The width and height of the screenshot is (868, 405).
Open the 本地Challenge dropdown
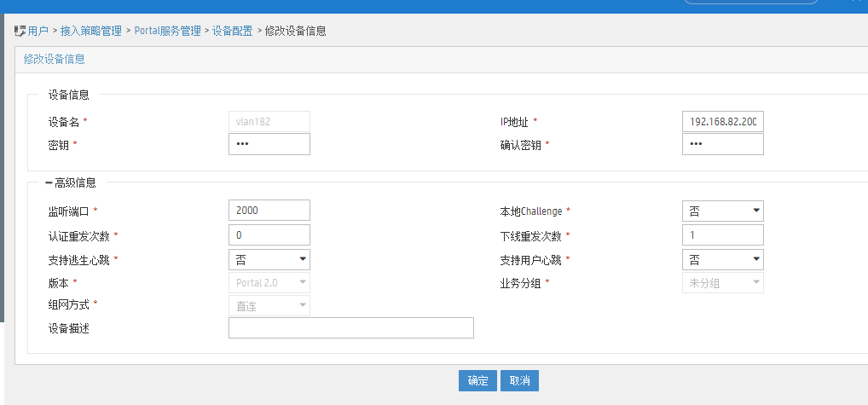point(722,211)
